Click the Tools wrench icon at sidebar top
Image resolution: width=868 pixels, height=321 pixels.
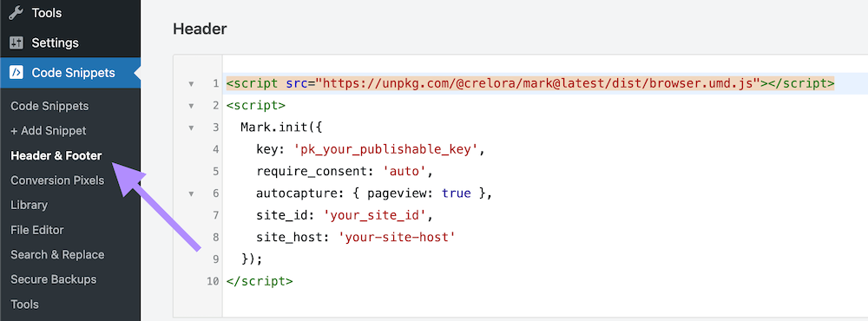coord(16,13)
